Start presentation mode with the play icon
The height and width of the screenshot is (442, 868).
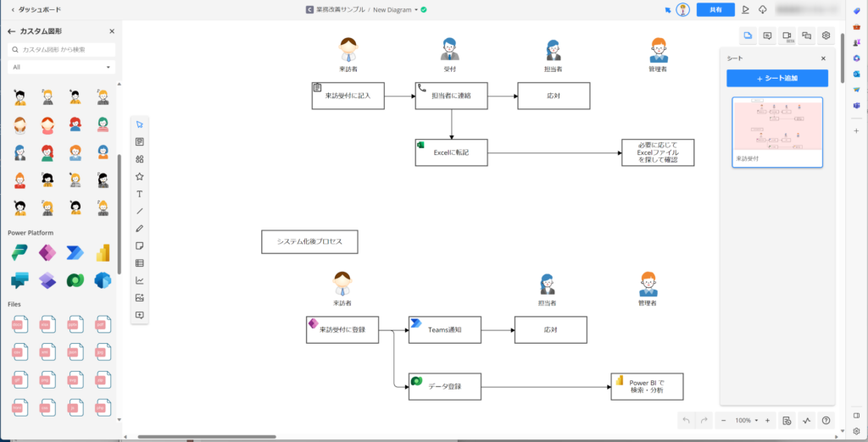(745, 9)
